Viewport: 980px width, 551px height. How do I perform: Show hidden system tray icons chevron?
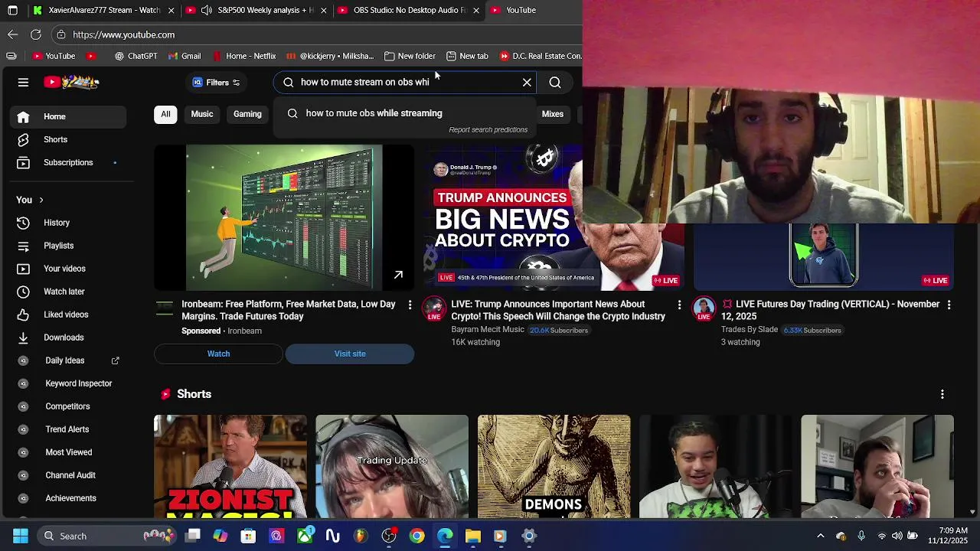(820, 536)
